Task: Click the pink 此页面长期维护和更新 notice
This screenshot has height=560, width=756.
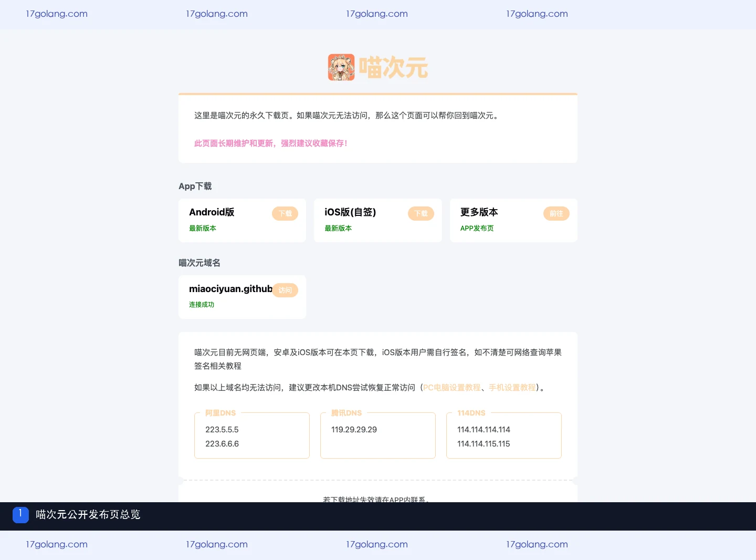Action: click(271, 143)
